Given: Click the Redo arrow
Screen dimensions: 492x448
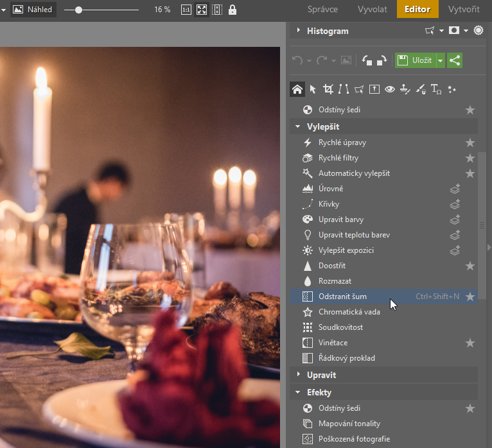Looking at the screenshot, I should point(322,60).
